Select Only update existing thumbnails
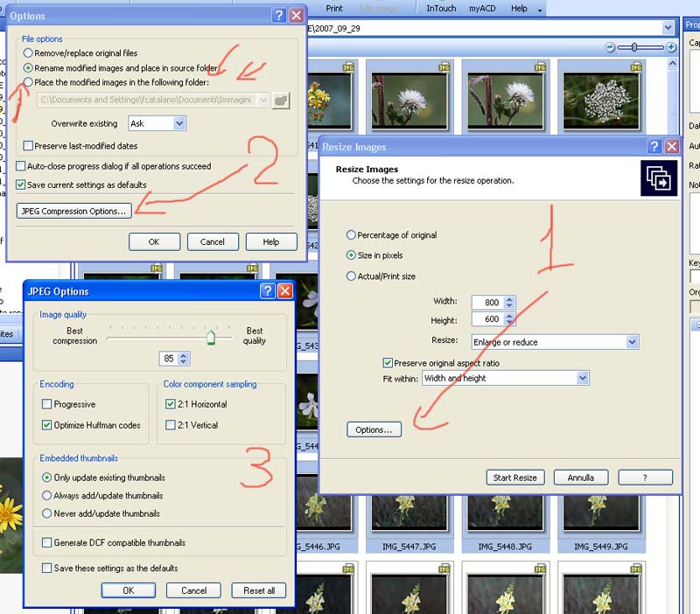The height and width of the screenshot is (614, 700). point(46,478)
